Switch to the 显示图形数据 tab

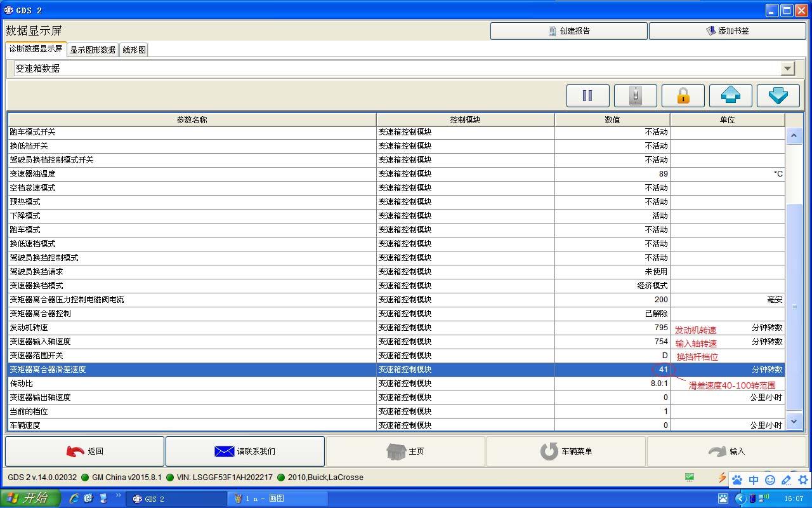[93, 50]
